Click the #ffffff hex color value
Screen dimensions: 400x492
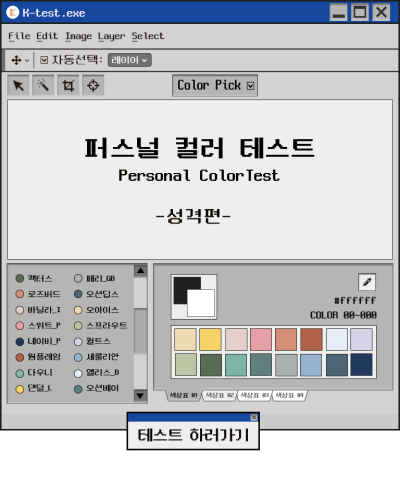pos(355,300)
